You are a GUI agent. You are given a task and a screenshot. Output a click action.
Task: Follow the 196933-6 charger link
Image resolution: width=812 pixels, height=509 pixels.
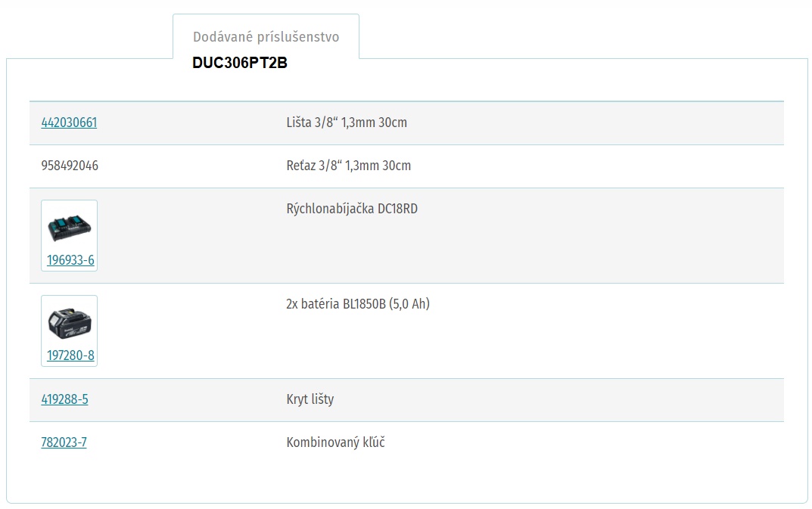pos(70,261)
